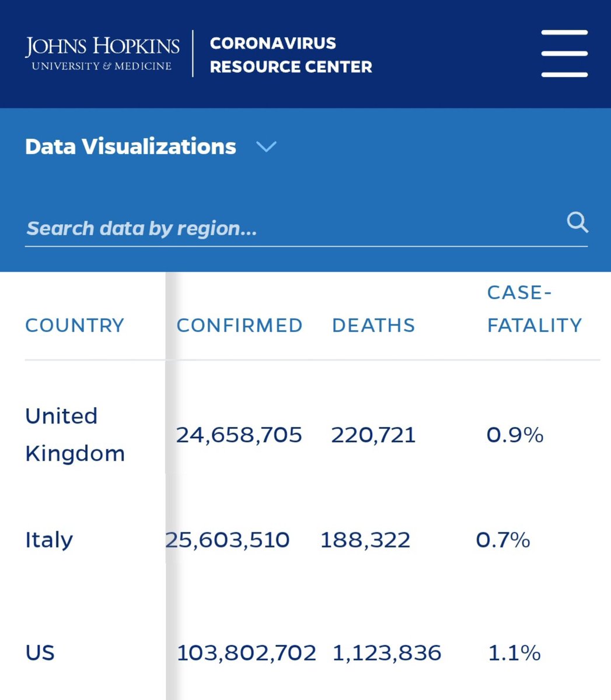This screenshot has height=700, width=611.
Task: Click confirmed value 24,658,705
Action: (x=239, y=435)
